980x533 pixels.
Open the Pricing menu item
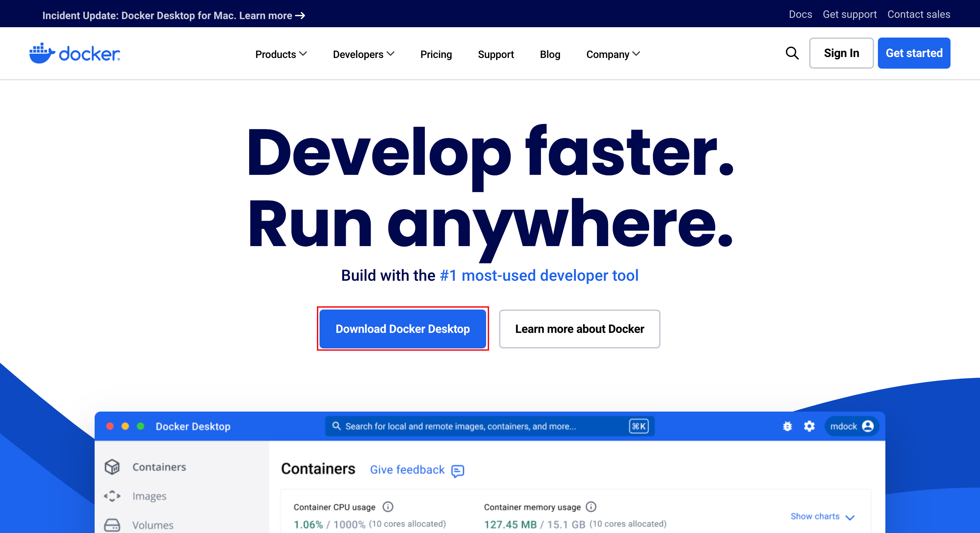click(x=436, y=54)
